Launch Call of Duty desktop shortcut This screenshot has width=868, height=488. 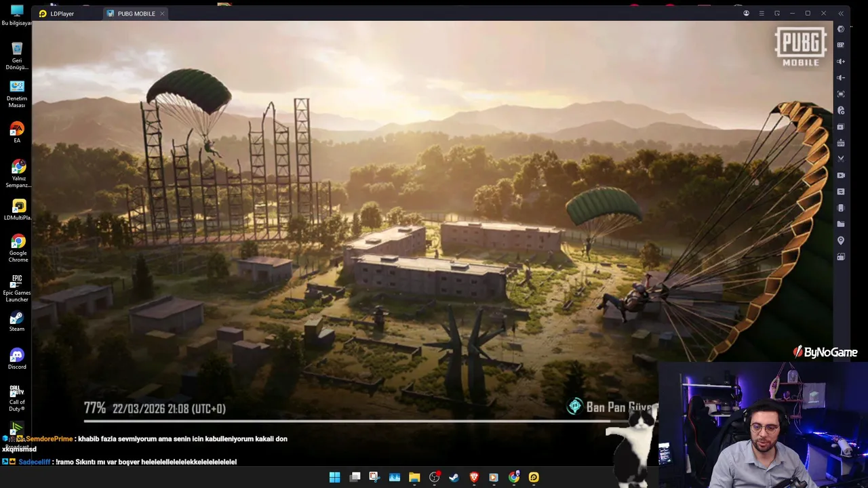coord(17,398)
